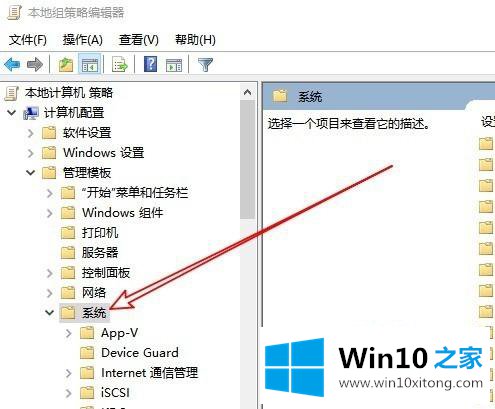495x409 pixels.
Task: Collapse the 系统 folder chevron
Action: [49, 313]
